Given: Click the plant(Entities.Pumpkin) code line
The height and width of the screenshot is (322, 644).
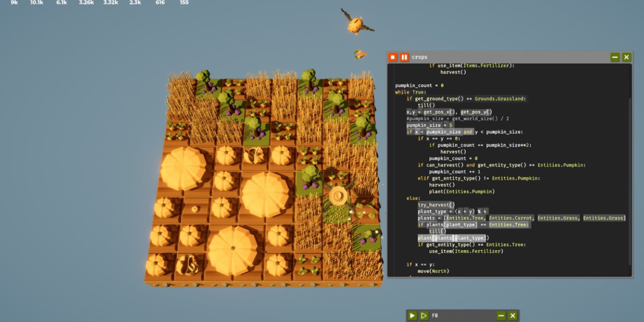Looking at the screenshot, I should pos(462,192).
